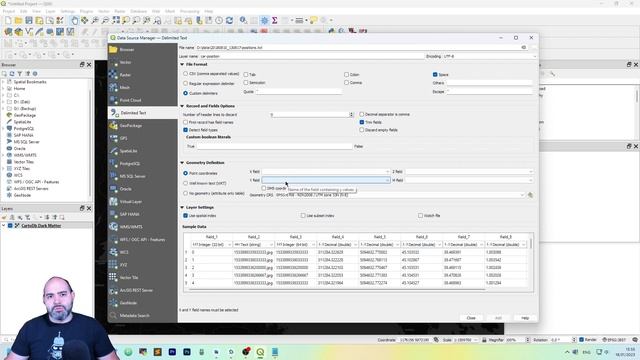640x360 pixels.
Task: Enable the Use subset index checkbox
Action: [x=303, y=216]
